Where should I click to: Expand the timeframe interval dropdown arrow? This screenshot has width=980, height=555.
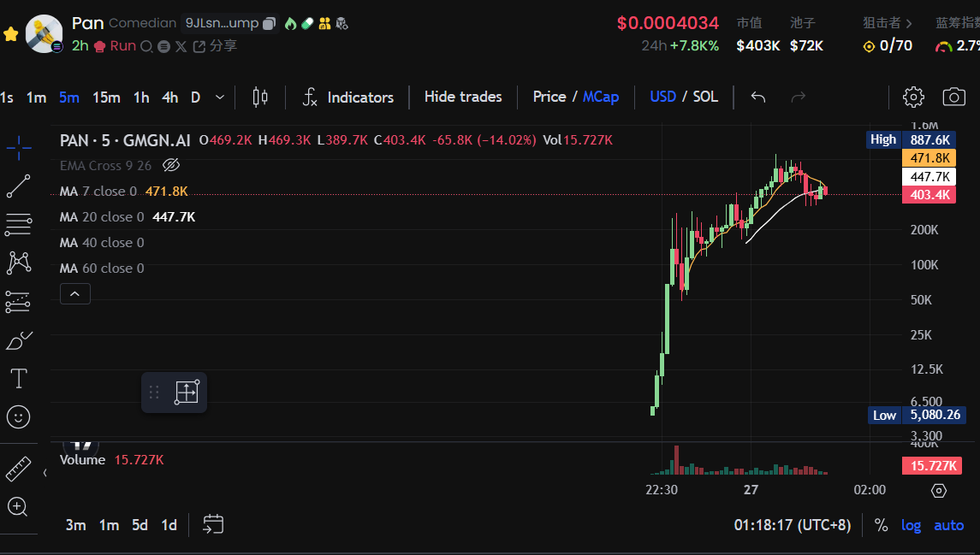click(220, 97)
